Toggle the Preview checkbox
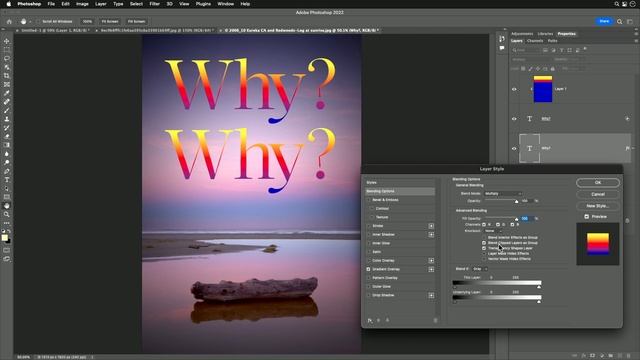 tap(587, 216)
